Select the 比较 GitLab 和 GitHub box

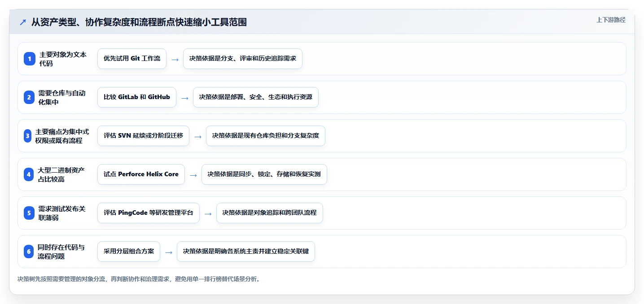coord(137,97)
